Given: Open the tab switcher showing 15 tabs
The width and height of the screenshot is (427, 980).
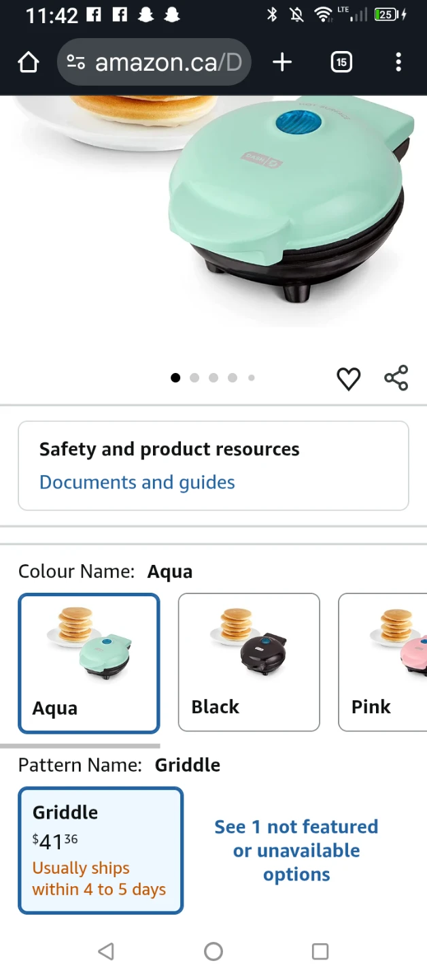Looking at the screenshot, I should click(x=341, y=63).
